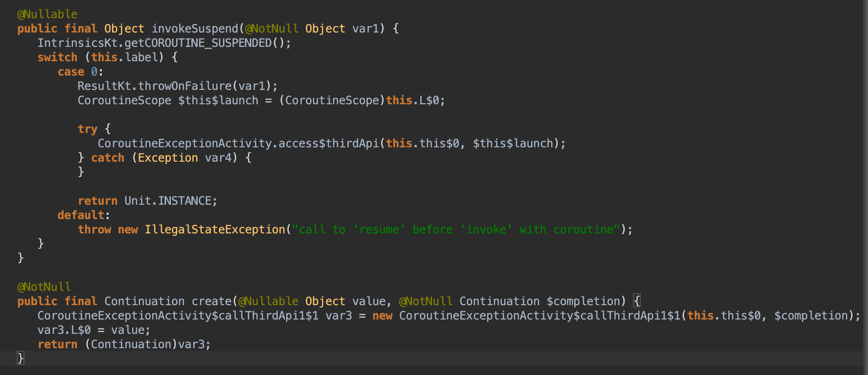Screen dimensions: 868x375
Task: Click the create method name
Action: point(211,301)
